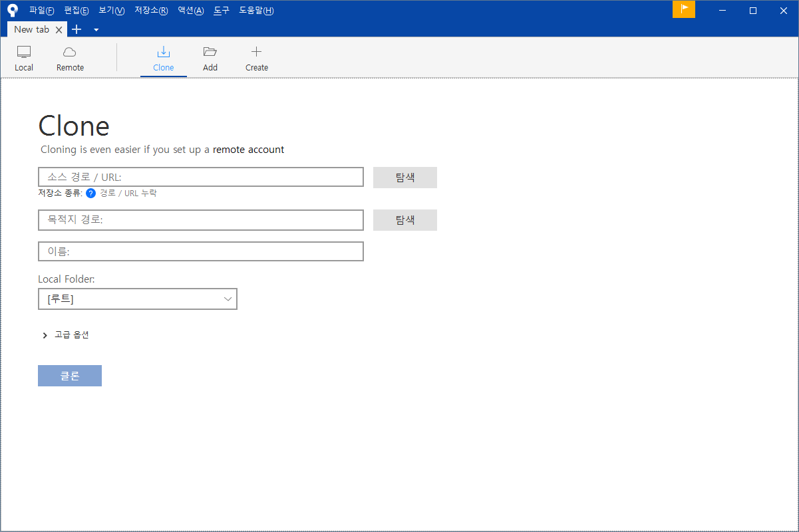Screen dimensions: 799x532
Task: Click 탐색 next to source path
Action: pos(405,178)
